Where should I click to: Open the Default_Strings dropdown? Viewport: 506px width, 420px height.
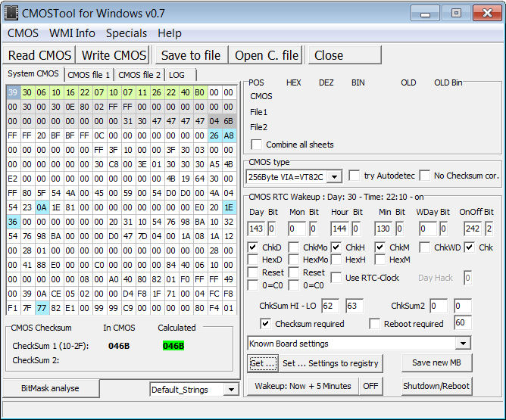(231, 390)
